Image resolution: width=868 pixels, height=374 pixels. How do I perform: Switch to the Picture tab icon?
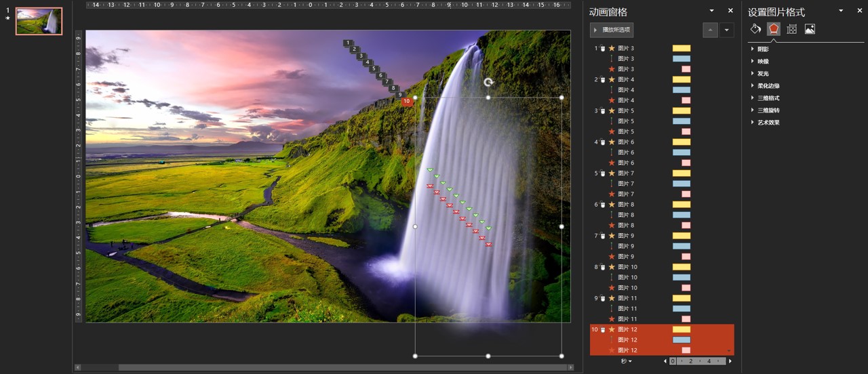[810, 28]
